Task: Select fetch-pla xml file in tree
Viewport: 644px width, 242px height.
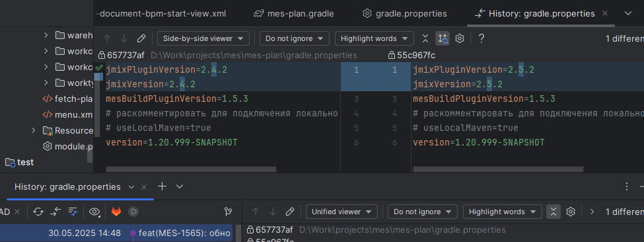Action: 68,99
